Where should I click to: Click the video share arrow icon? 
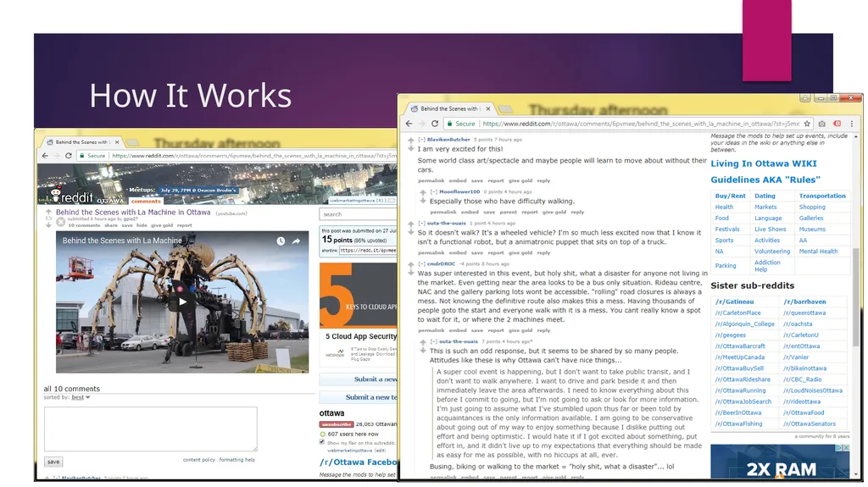click(296, 241)
